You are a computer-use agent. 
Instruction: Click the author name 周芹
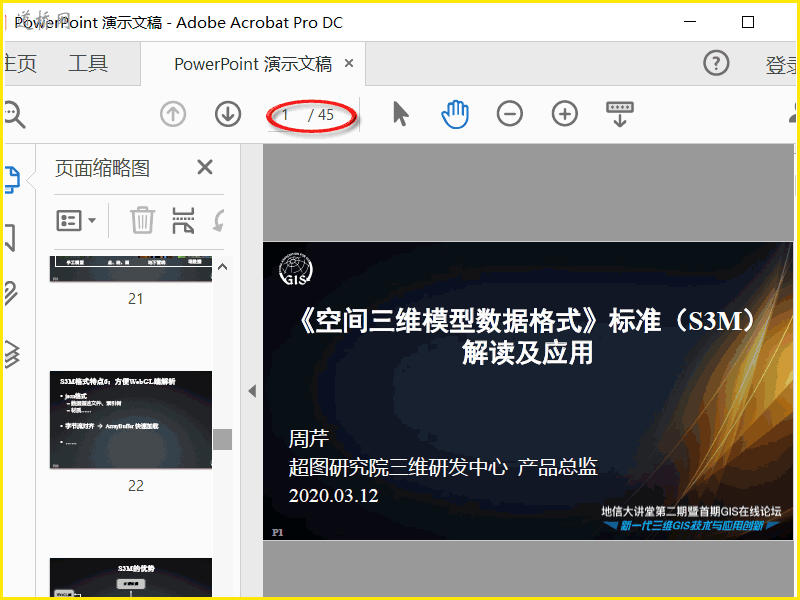309,439
